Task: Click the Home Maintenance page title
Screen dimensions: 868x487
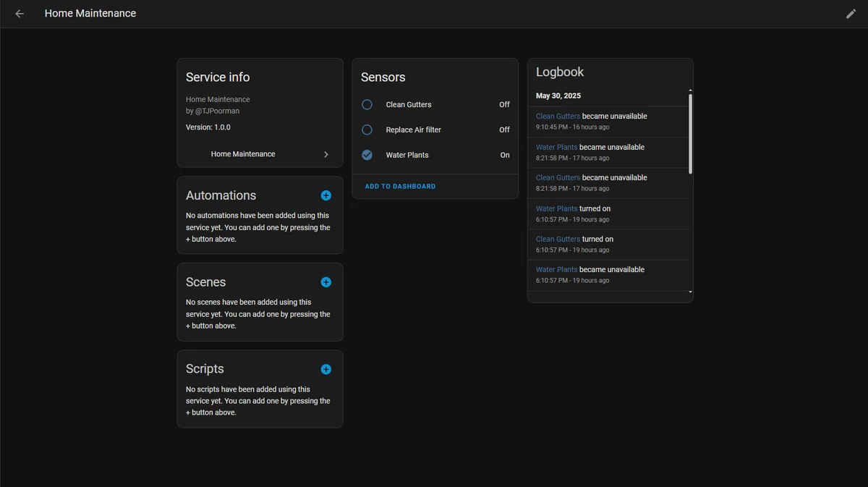Action: click(90, 13)
